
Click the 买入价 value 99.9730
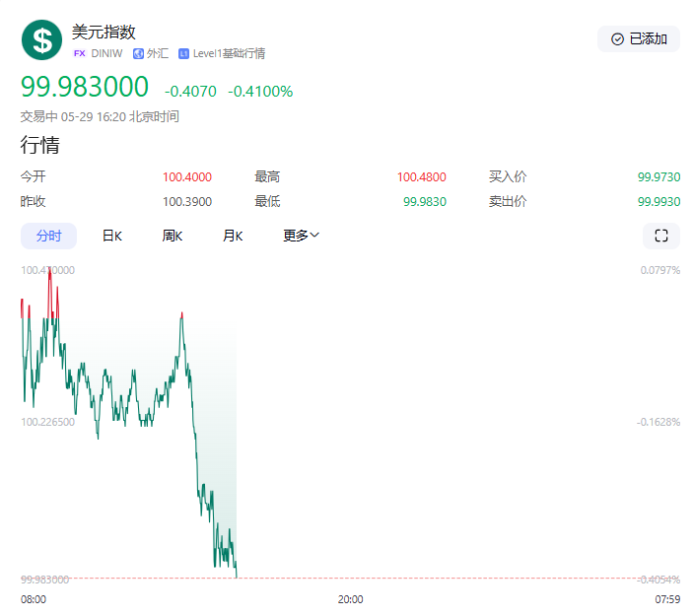[658, 177]
